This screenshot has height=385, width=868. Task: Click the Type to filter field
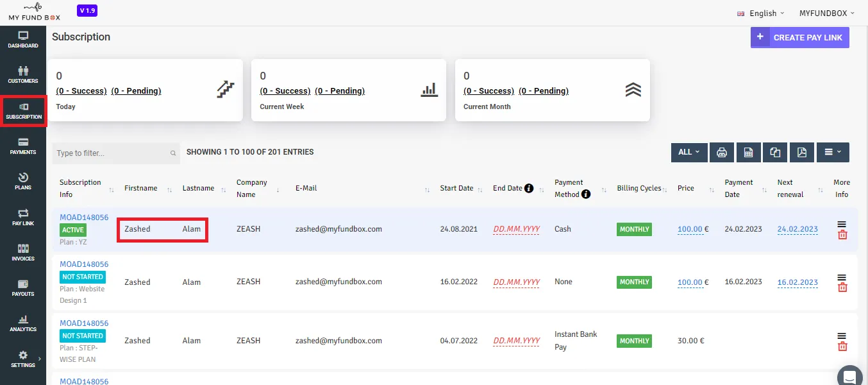coord(115,153)
